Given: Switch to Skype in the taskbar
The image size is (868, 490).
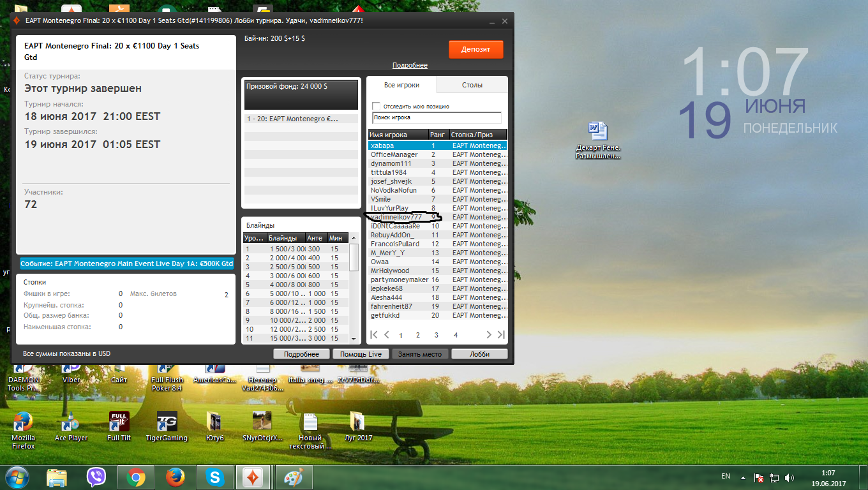Looking at the screenshot, I should [x=214, y=477].
